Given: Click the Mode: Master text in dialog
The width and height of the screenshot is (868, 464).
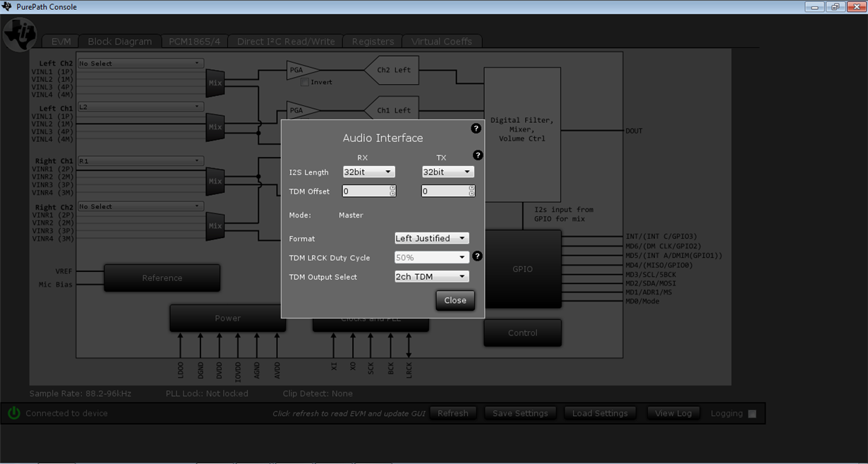Looking at the screenshot, I should (x=326, y=215).
